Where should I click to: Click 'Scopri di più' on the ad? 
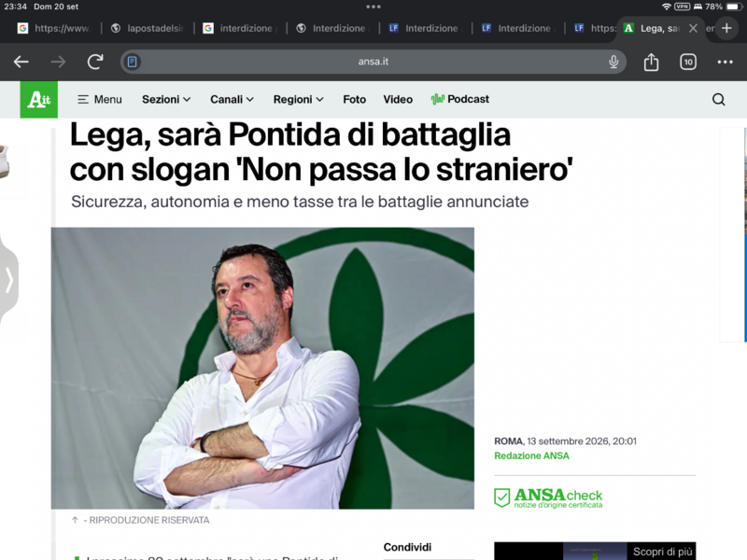[662, 552]
